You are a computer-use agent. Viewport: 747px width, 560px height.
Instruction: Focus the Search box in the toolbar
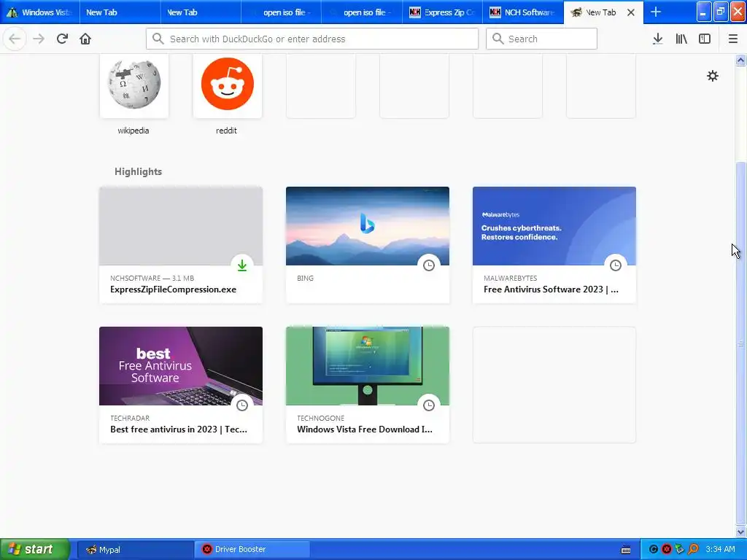[541, 39]
